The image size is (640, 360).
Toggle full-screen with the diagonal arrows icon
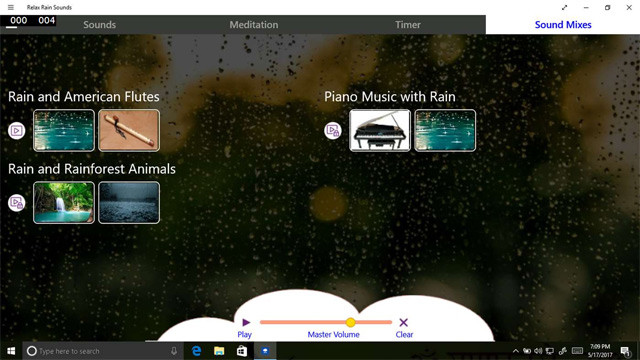564,7
